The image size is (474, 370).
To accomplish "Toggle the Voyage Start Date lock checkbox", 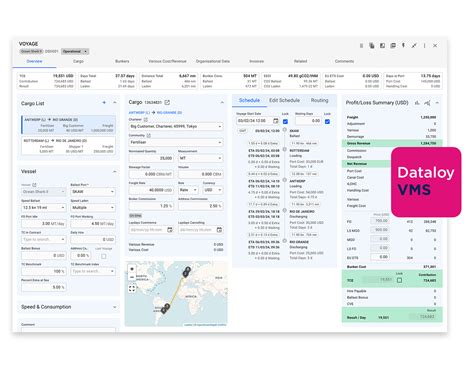I will 285,121.
